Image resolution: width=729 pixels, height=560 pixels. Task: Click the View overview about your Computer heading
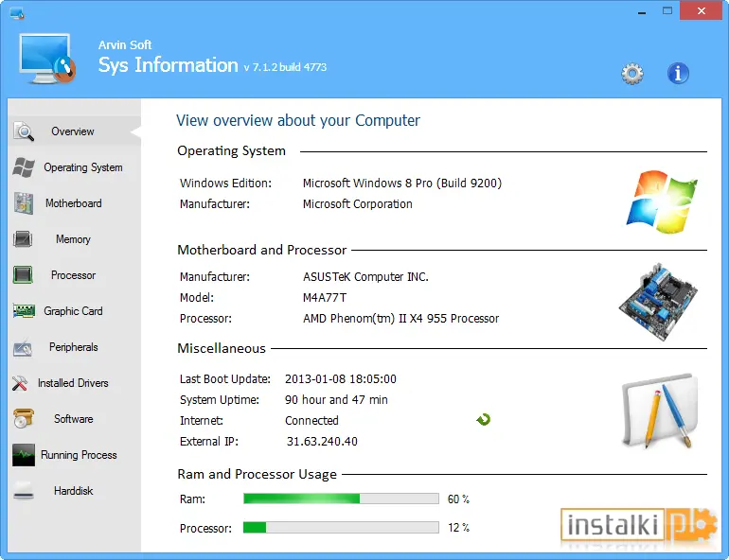click(x=298, y=121)
